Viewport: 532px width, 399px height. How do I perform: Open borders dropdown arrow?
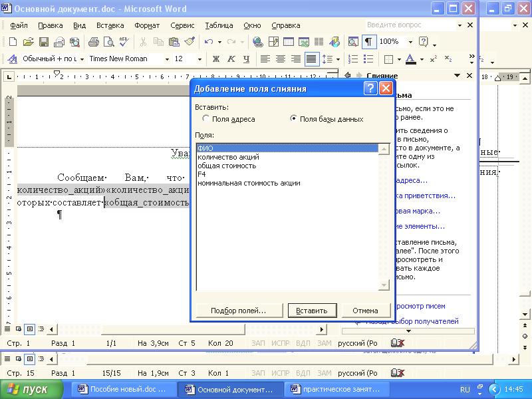click(399, 59)
